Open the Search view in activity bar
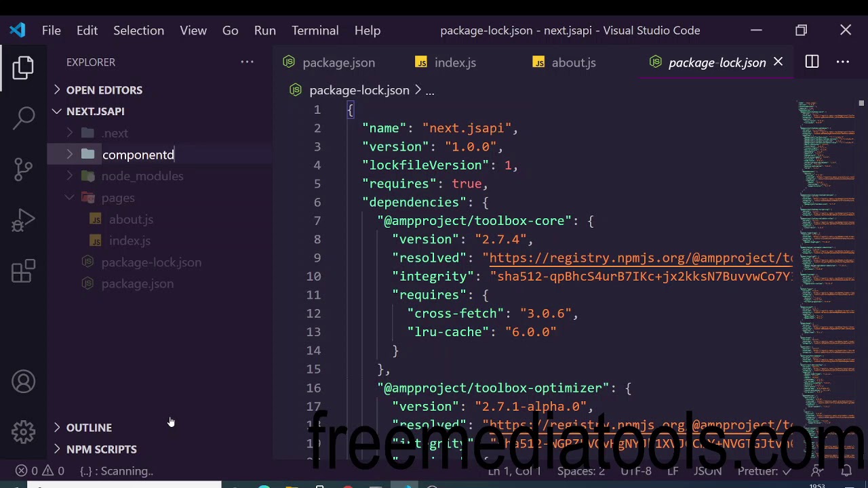The image size is (868, 488). pyautogui.click(x=24, y=117)
